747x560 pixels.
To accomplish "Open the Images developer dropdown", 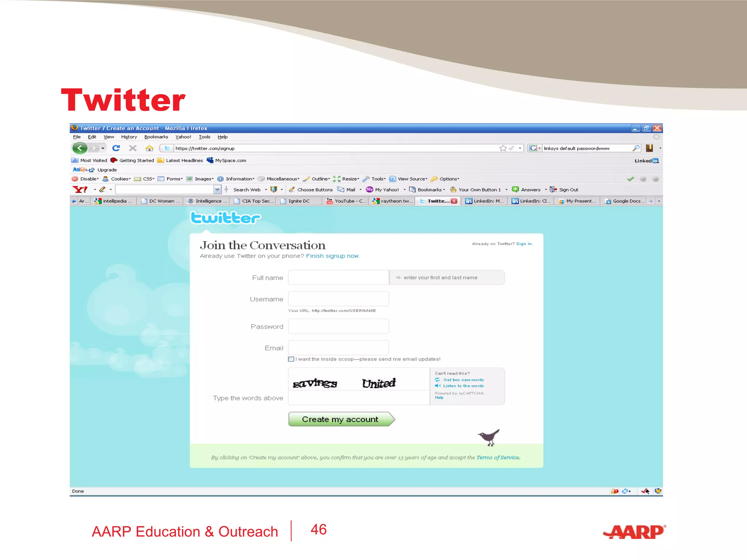I will [x=200, y=179].
